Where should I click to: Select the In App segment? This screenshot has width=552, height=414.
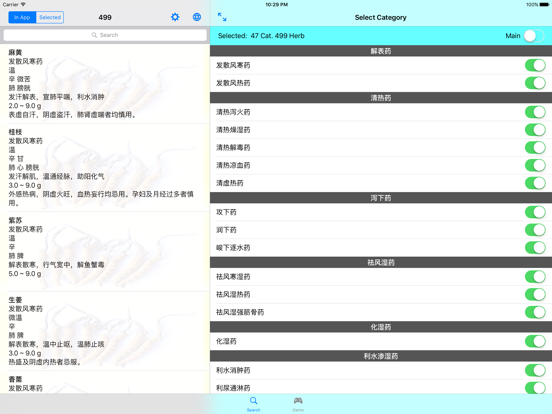coord(22,17)
